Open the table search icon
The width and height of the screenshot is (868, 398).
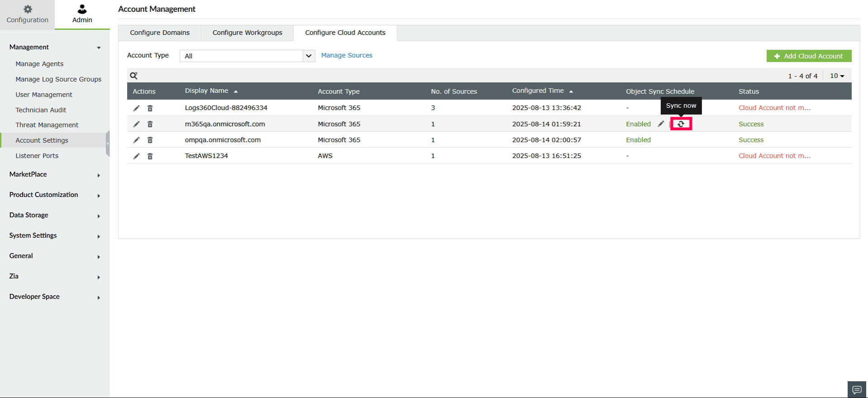(133, 76)
